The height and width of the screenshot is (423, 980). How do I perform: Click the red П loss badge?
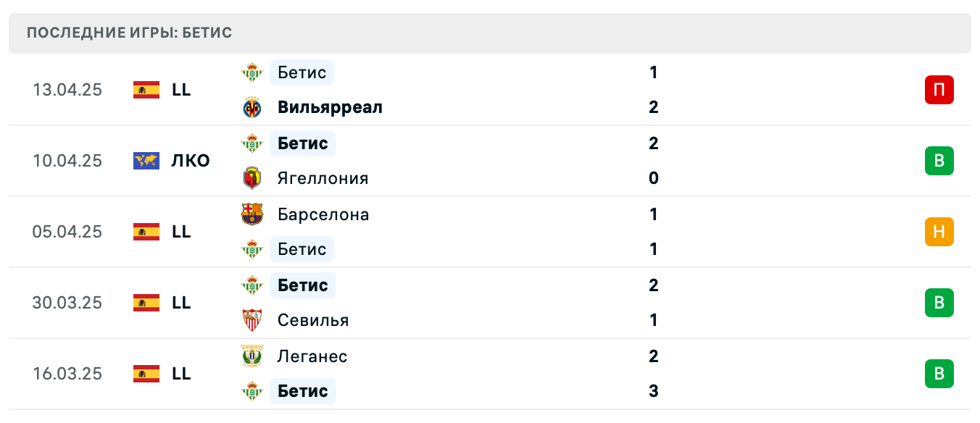point(939,90)
